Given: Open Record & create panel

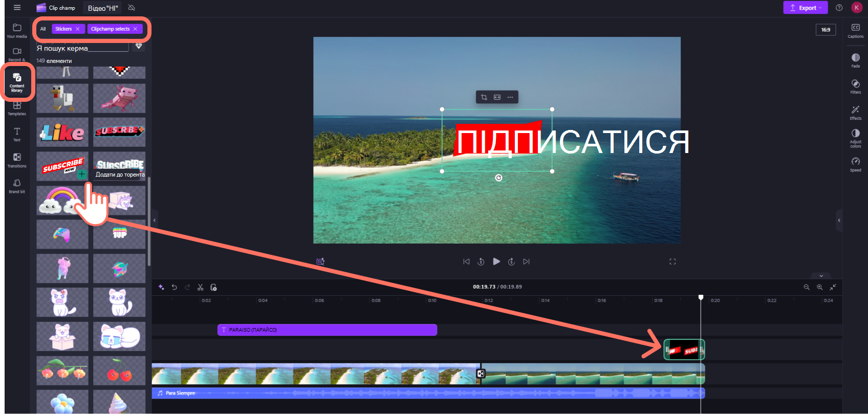Looking at the screenshot, I should [x=17, y=54].
